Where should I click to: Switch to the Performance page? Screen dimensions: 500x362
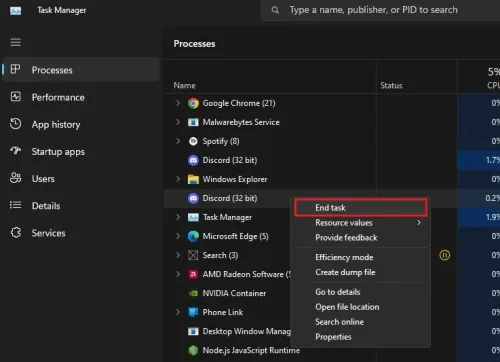(81, 97)
